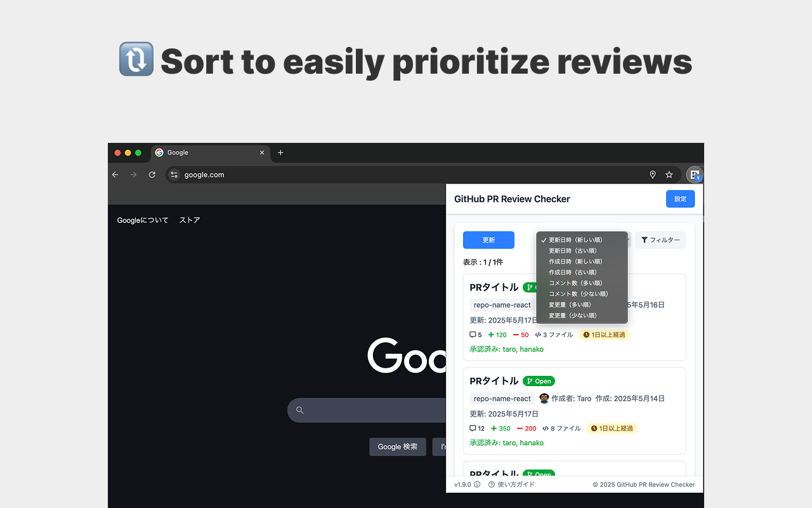Click the site info icon beside google.com
This screenshot has height=508, width=812.
point(174,175)
